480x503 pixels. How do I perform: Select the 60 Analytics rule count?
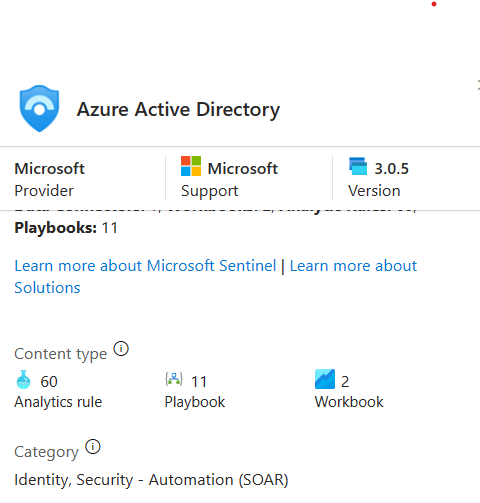[49, 381]
